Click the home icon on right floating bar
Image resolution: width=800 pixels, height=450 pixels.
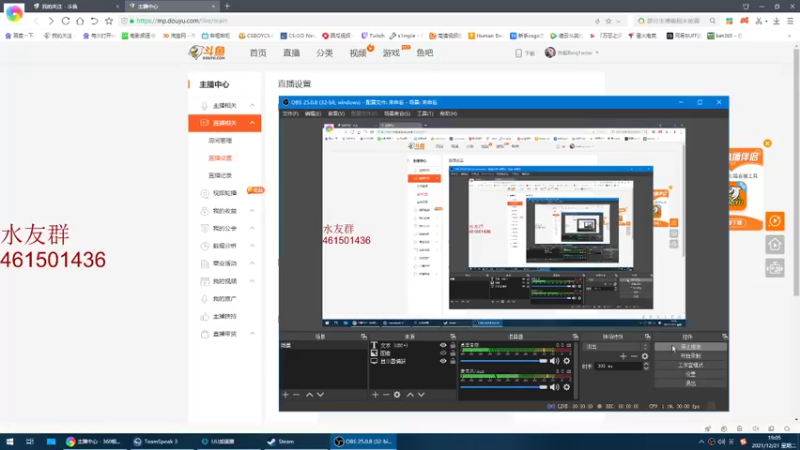pyautogui.click(x=775, y=245)
